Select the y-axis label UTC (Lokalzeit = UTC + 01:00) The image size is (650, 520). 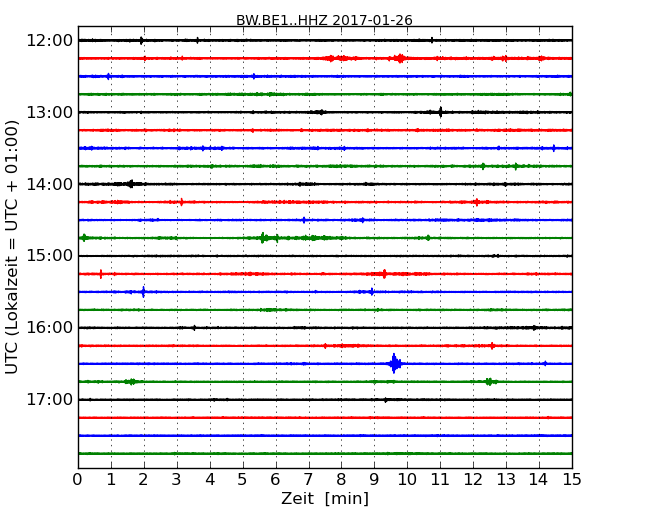coord(12,247)
